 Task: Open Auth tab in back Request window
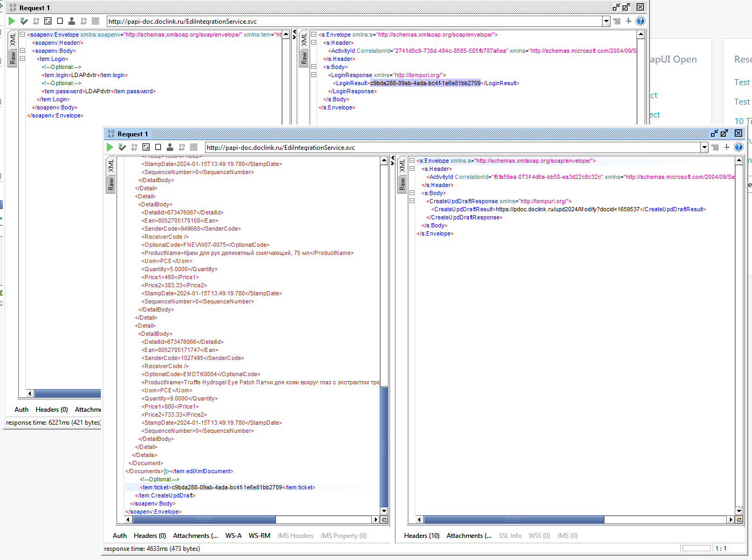point(22,410)
